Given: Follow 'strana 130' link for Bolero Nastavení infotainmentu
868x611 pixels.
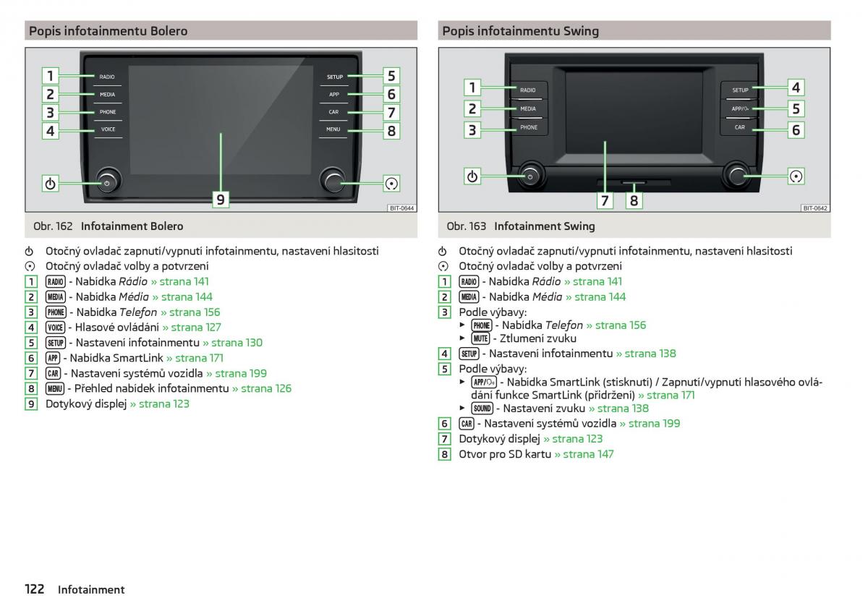Looking at the screenshot, I should click(x=232, y=343).
